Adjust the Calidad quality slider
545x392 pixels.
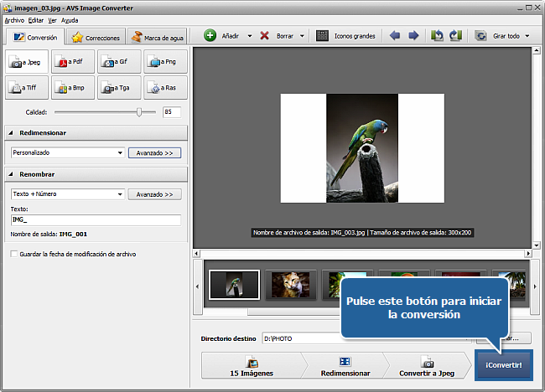139,111
